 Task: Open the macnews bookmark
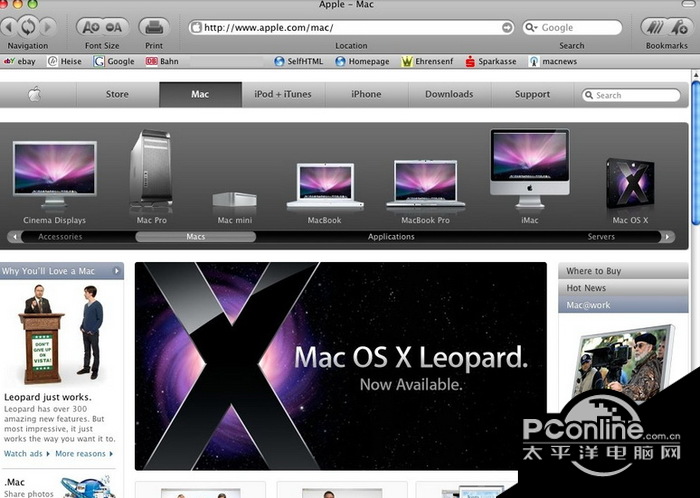(553, 61)
